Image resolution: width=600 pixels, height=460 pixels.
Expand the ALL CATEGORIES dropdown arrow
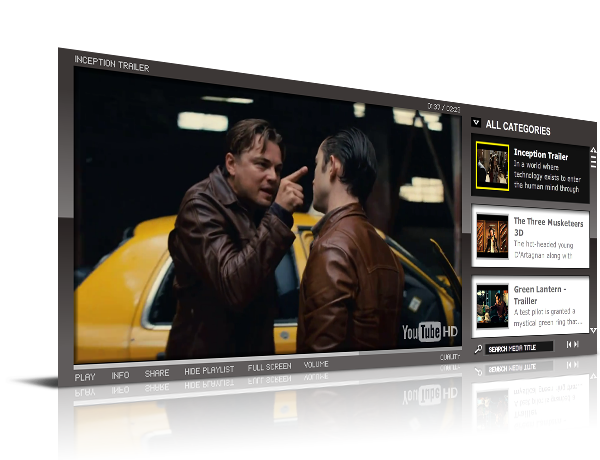click(476, 124)
